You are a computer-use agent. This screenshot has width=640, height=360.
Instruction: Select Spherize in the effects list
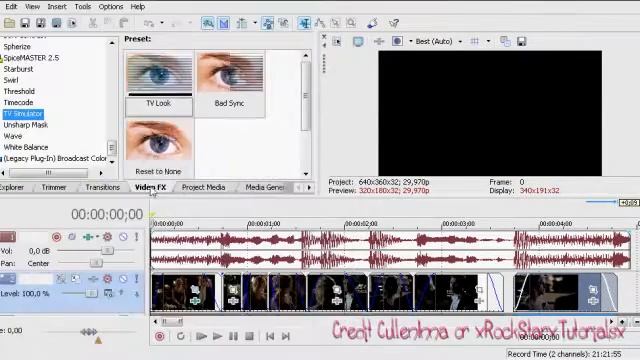[x=17, y=47]
